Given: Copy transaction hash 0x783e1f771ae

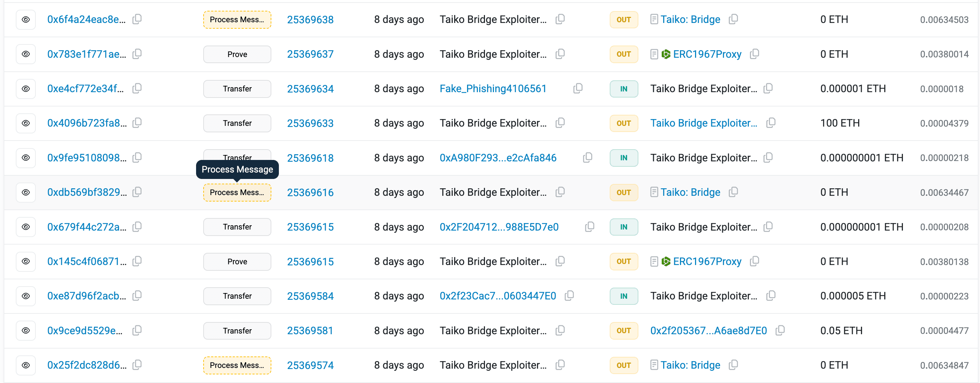Looking at the screenshot, I should [x=137, y=54].
